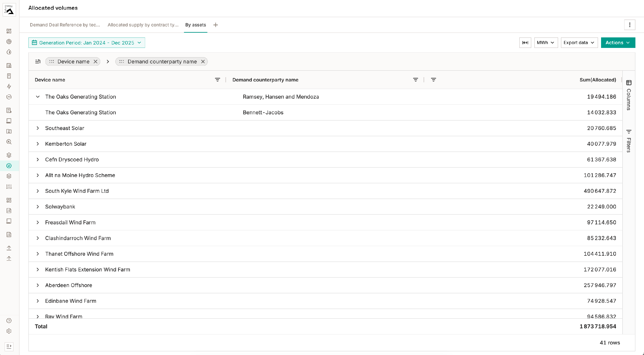Remove Demand counterparty name grouping chip
644x355 pixels.
pyautogui.click(x=203, y=61)
